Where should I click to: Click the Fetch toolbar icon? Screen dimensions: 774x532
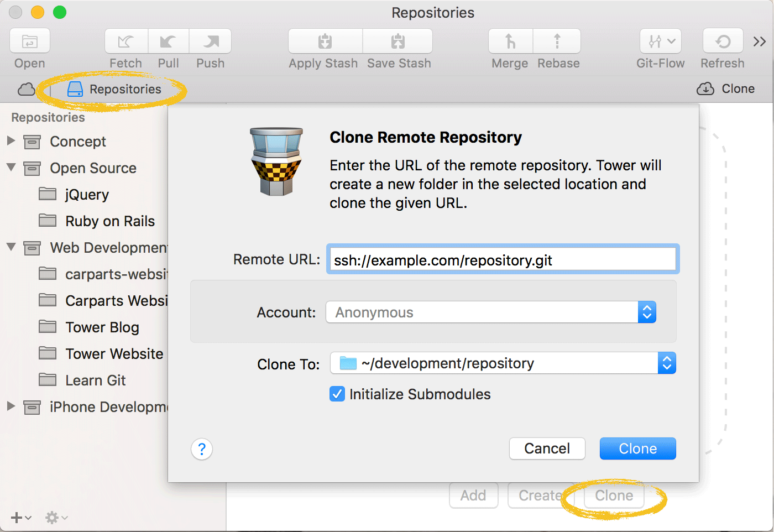click(126, 41)
